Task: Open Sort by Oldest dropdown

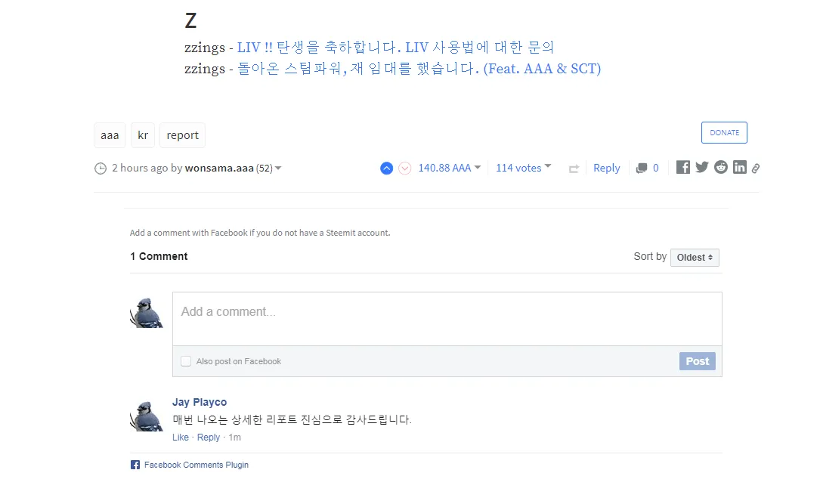Action: [695, 257]
